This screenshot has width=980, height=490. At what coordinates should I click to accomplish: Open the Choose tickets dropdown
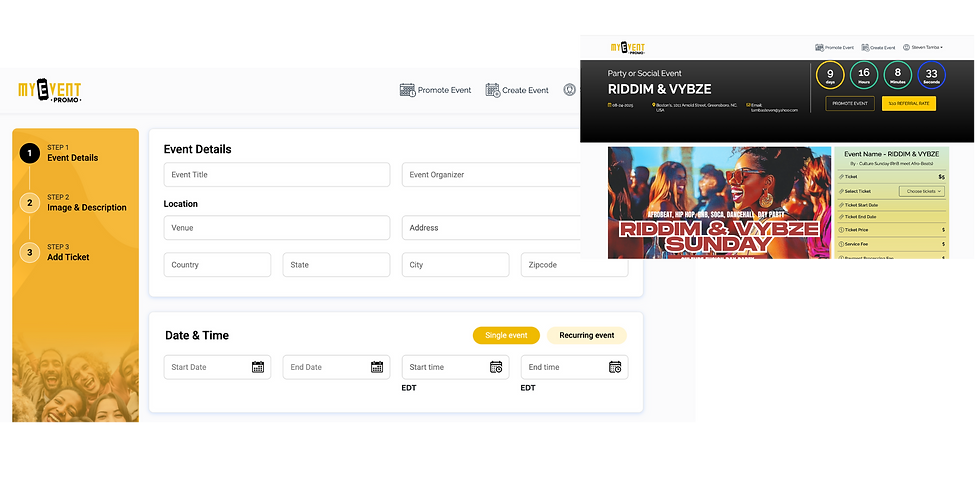922,191
